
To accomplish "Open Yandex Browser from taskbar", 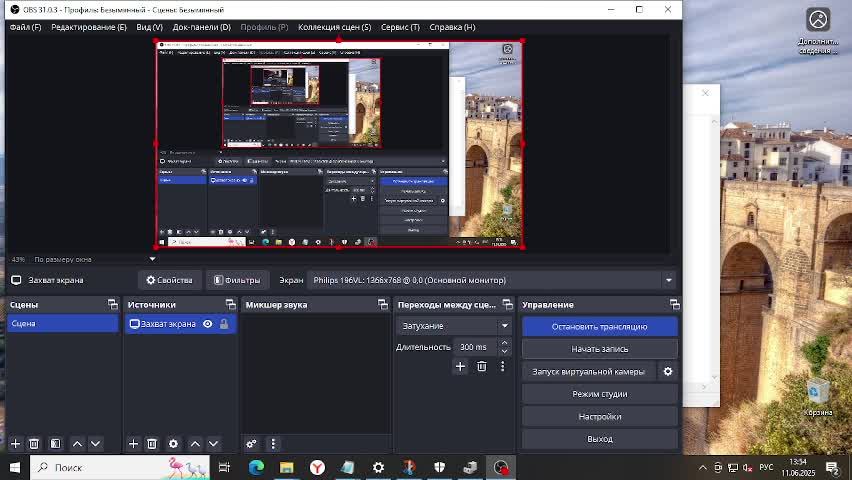I will click(x=317, y=467).
